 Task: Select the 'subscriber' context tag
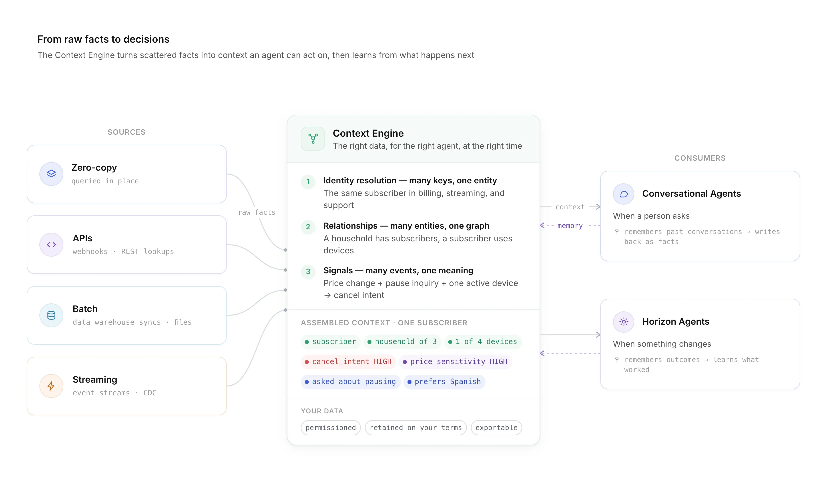tap(331, 342)
